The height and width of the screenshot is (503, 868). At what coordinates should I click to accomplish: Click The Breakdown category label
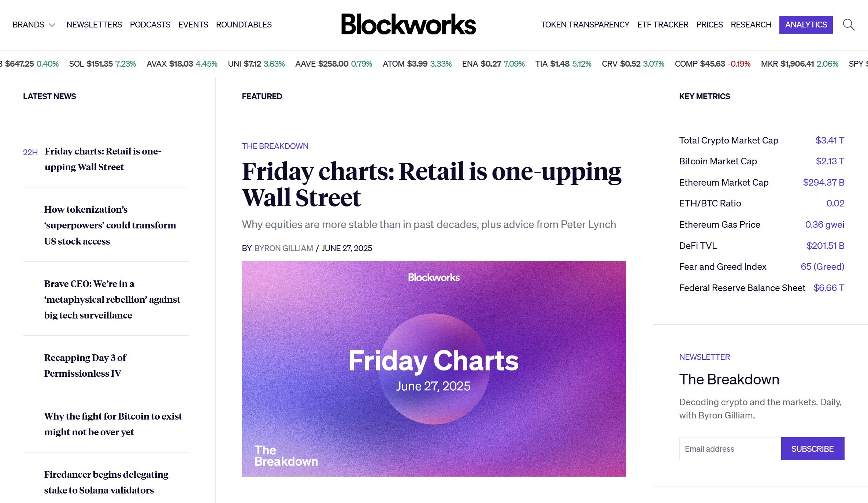[x=275, y=146]
